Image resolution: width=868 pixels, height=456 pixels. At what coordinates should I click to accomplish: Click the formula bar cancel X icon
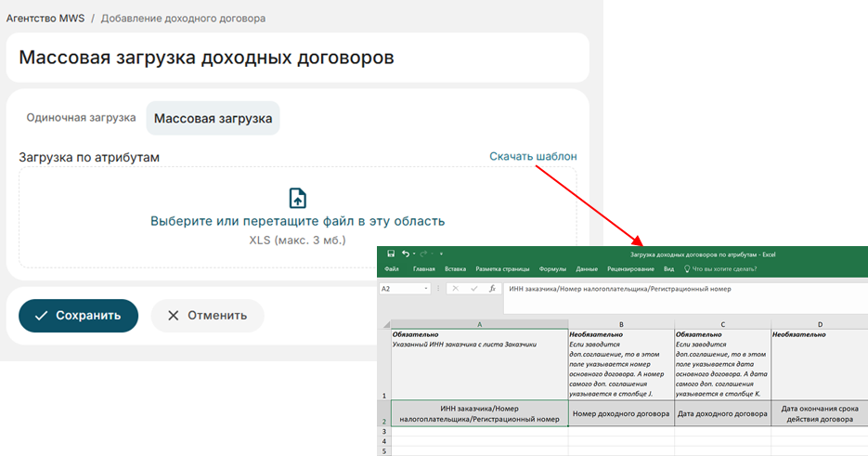click(x=456, y=289)
